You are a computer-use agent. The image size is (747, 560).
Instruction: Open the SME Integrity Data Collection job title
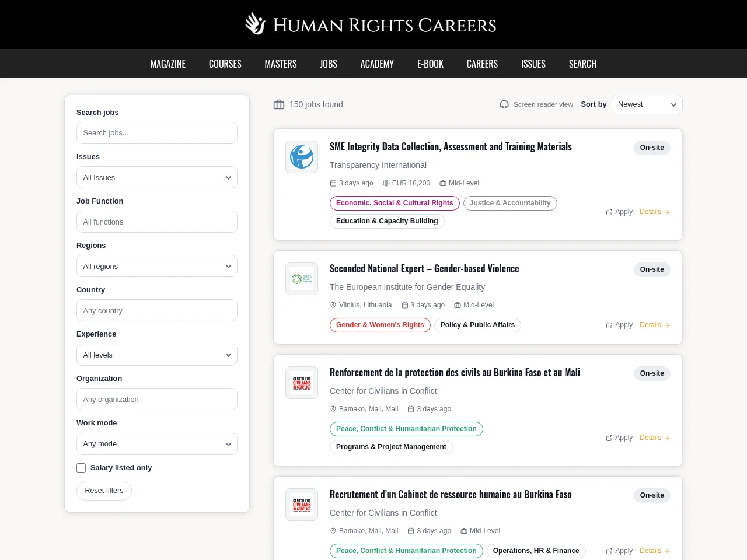tap(451, 146)
